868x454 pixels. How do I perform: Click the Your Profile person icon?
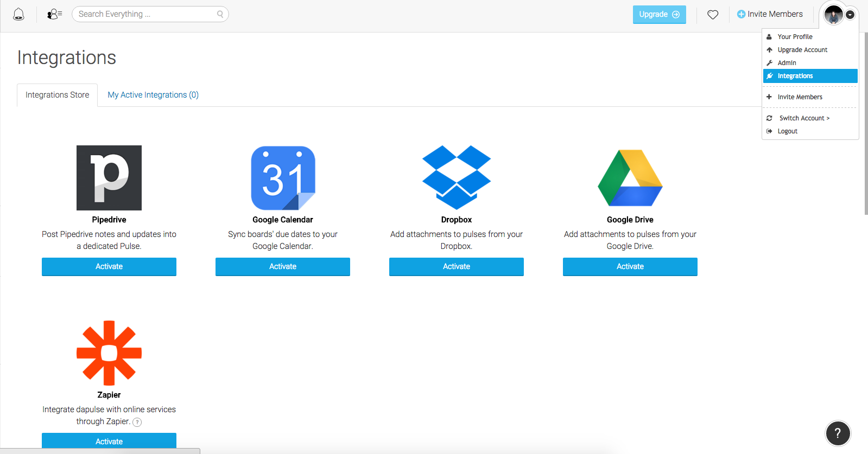(x=769, y=37)
